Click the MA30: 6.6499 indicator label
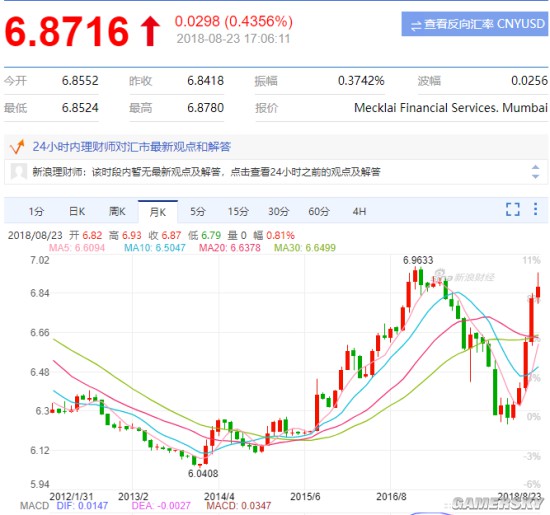This screenshot has height=515, width=550. pyautogui.click(x=305, y=248)
